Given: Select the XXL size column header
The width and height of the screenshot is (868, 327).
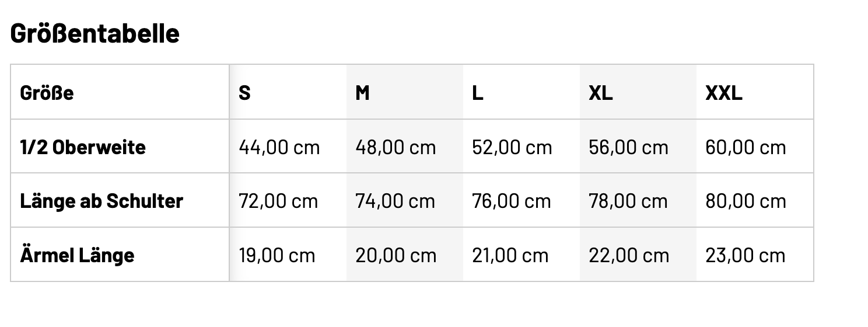Looking at the screenshot, I should (x=724, y=93).
